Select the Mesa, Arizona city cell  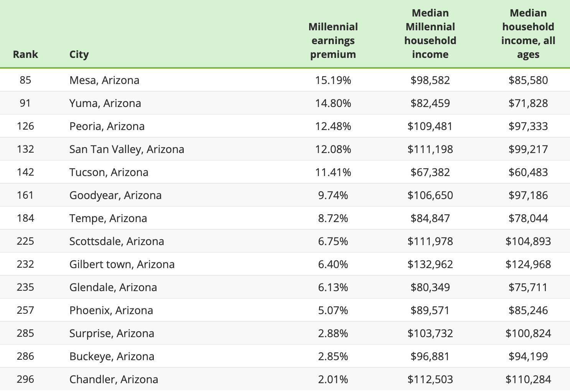(104, 80)
